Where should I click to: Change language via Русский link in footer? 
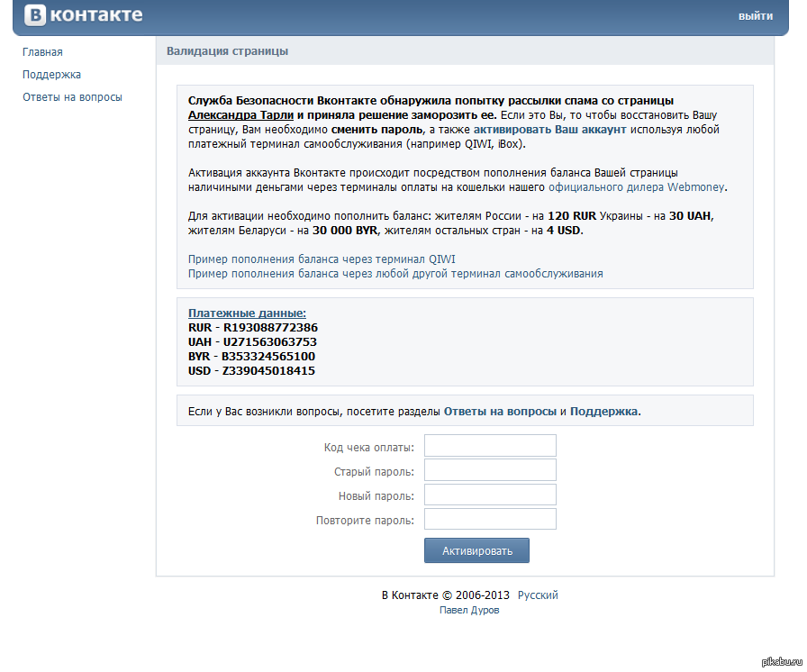(x=538, y=595)
